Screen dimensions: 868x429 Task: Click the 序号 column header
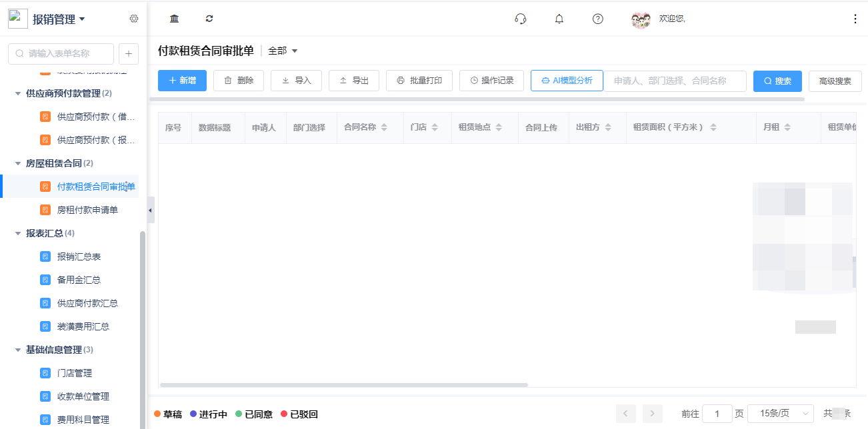(173, 127)
